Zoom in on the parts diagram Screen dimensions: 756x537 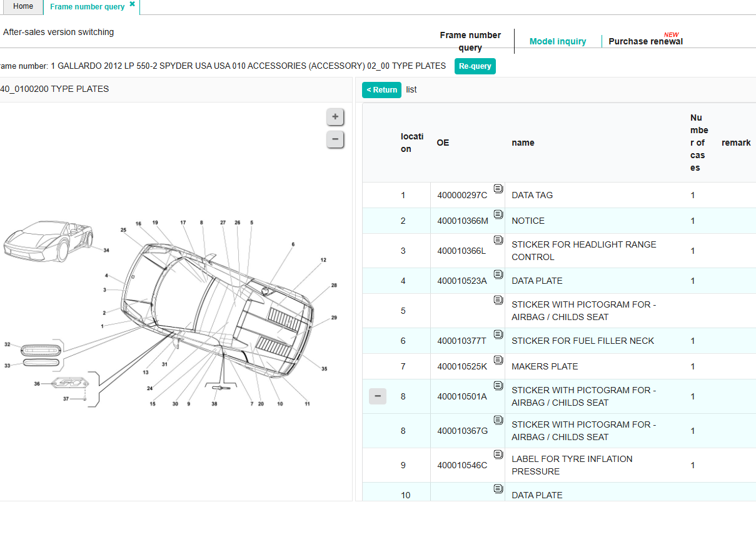(335, 117)
